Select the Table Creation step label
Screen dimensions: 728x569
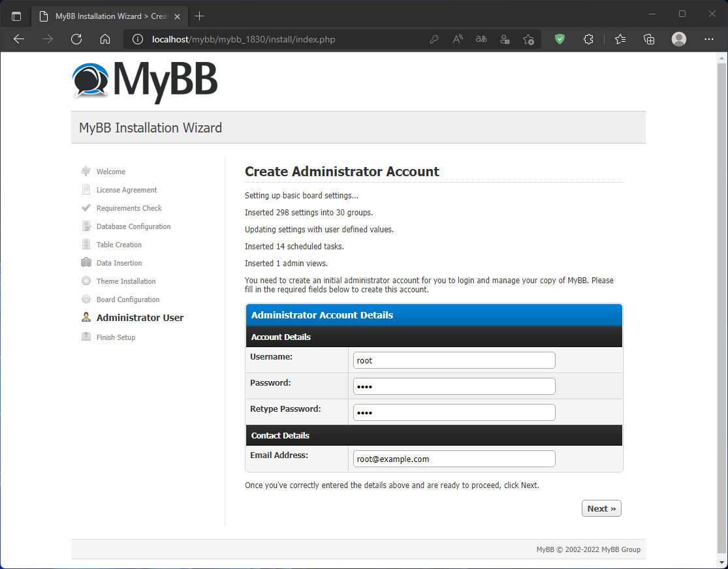[119, 245]
